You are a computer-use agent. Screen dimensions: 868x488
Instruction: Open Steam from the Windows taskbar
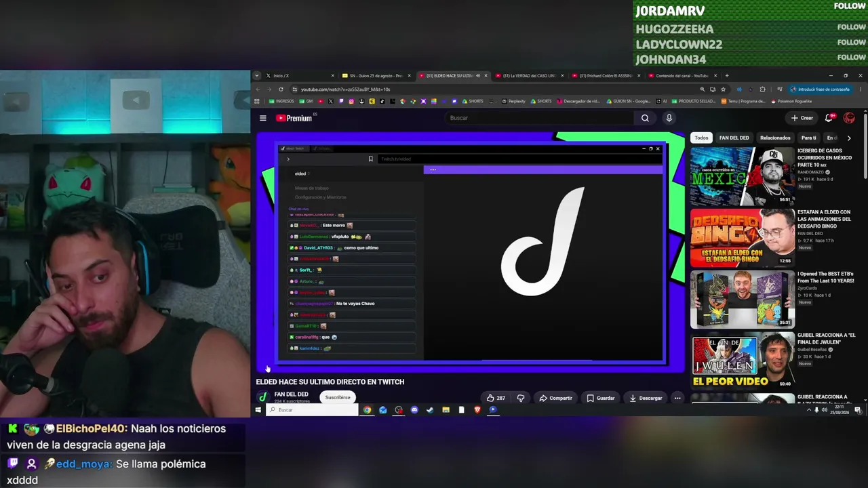430,410
